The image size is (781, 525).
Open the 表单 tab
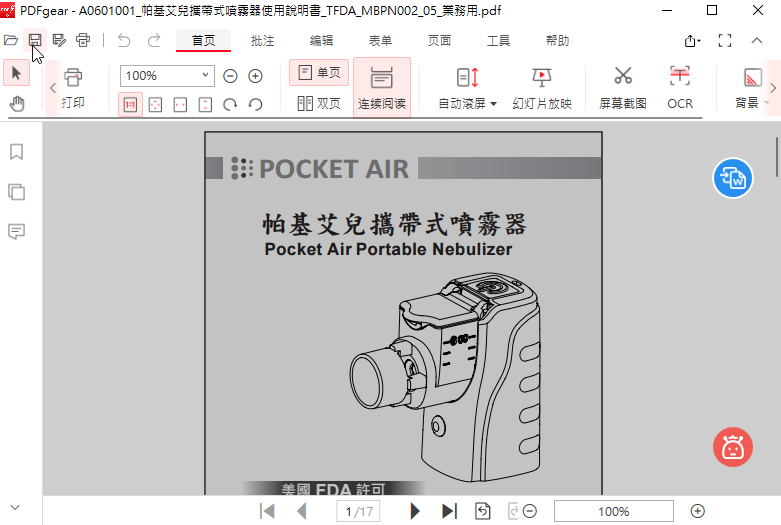click(380, 41)
